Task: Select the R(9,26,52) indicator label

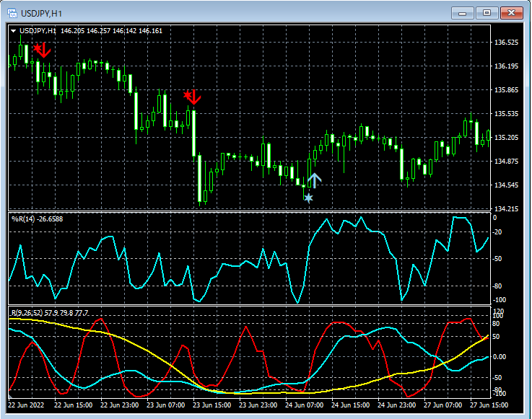Action: pyautogui.click(x=50, y=312)
